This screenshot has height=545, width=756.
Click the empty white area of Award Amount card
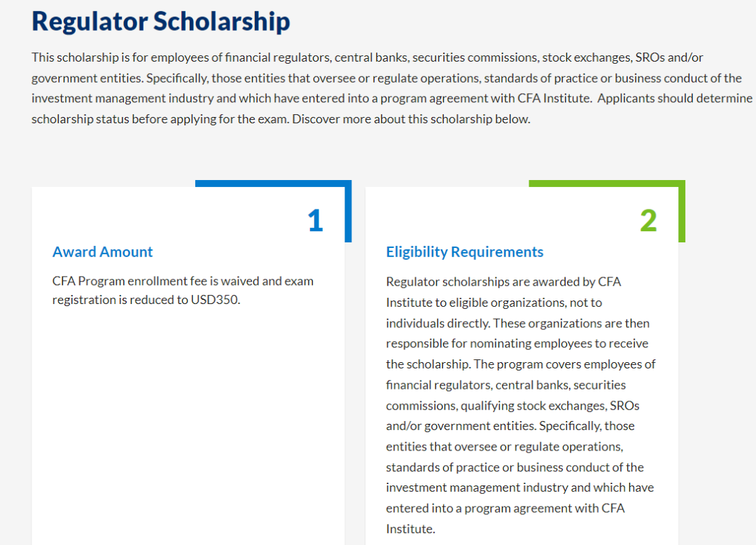pos(188,420)
